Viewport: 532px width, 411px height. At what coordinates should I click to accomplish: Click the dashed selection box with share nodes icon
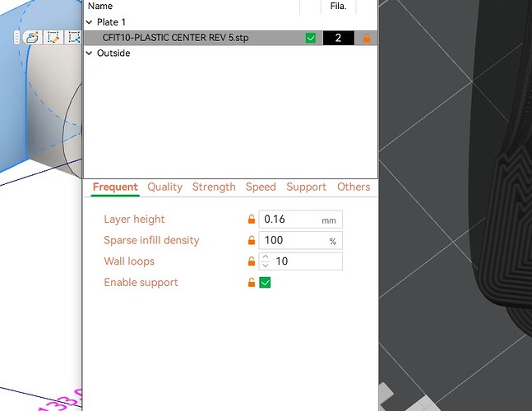point(74,37)
